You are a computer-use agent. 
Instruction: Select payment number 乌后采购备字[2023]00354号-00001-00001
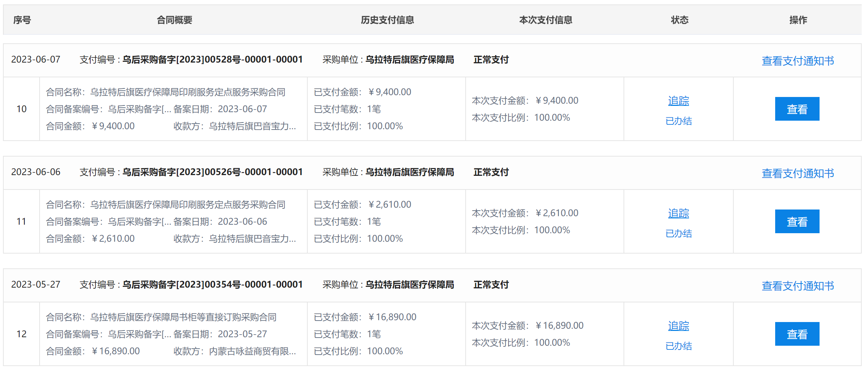[x=213, y=285]
